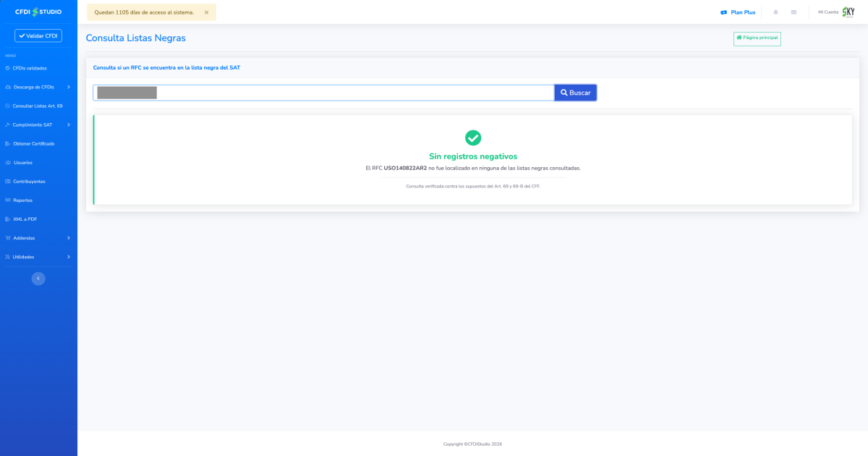Click the Descarga de CFDIs cloud icon
The width and height of the screenshot is (868, 456).
point(8,87)
